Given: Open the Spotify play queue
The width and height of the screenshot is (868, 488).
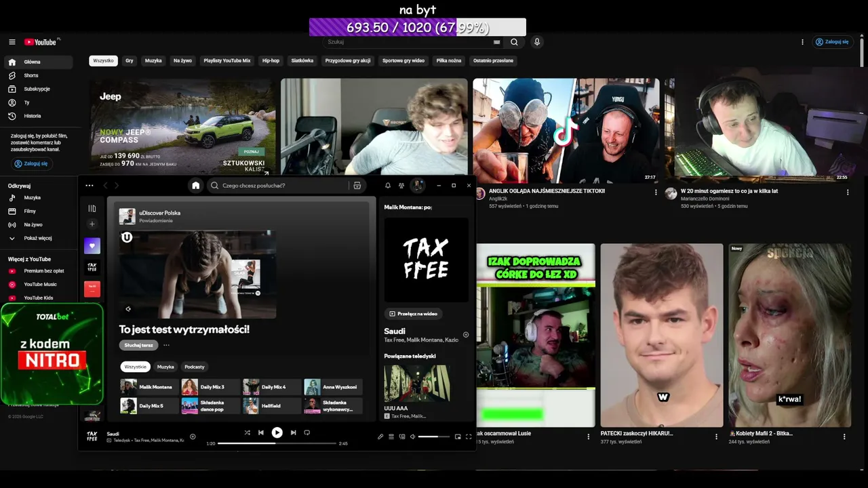Looking at the screenshot, I should click(391, 436).
